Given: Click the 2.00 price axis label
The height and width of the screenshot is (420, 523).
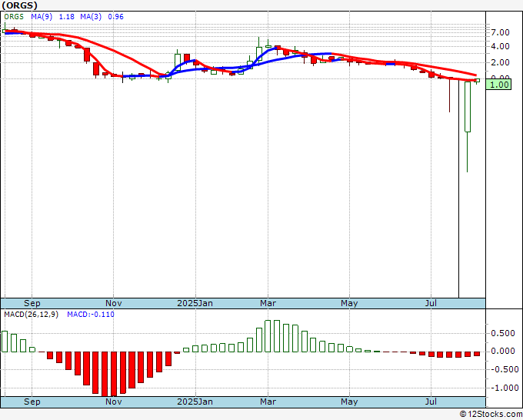Looking at the screenshot, I should [501, 62].
